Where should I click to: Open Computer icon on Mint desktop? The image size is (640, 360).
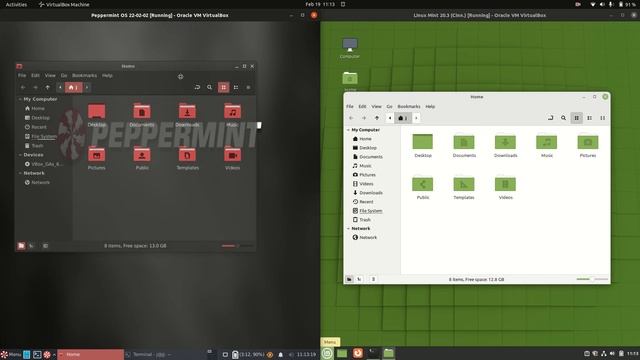[x=350, y=48]
